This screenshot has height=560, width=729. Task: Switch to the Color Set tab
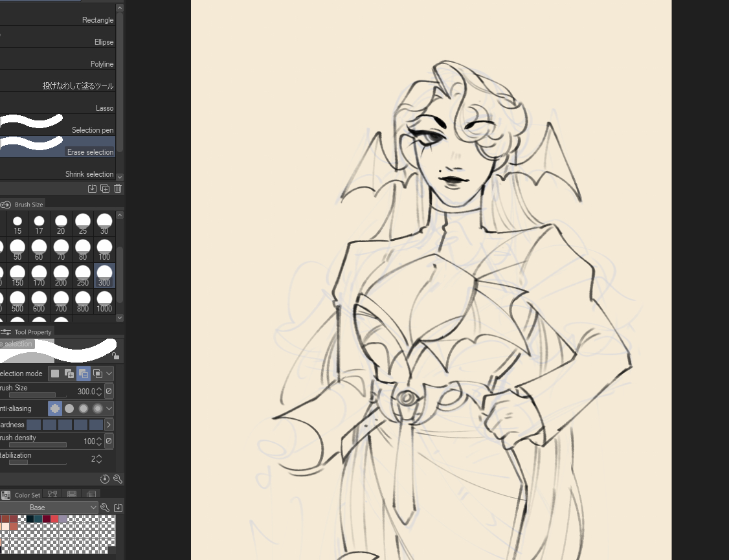[x=27, y=495]
